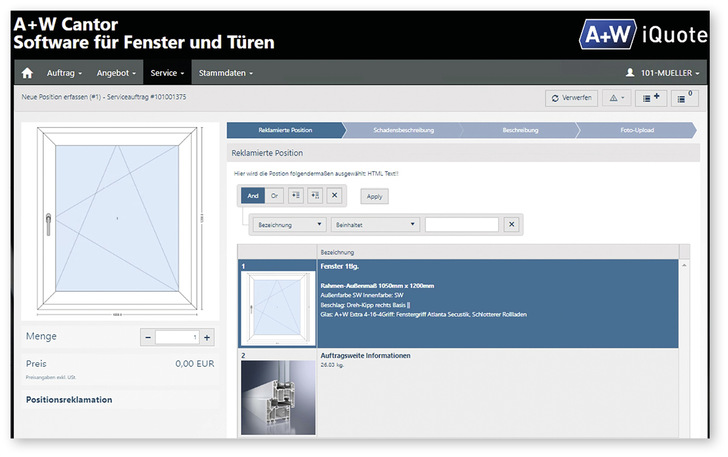Click the user icon for 101-MUELLER
The width and height of the screenshot is (728, 457).
[x=630, y=73]
